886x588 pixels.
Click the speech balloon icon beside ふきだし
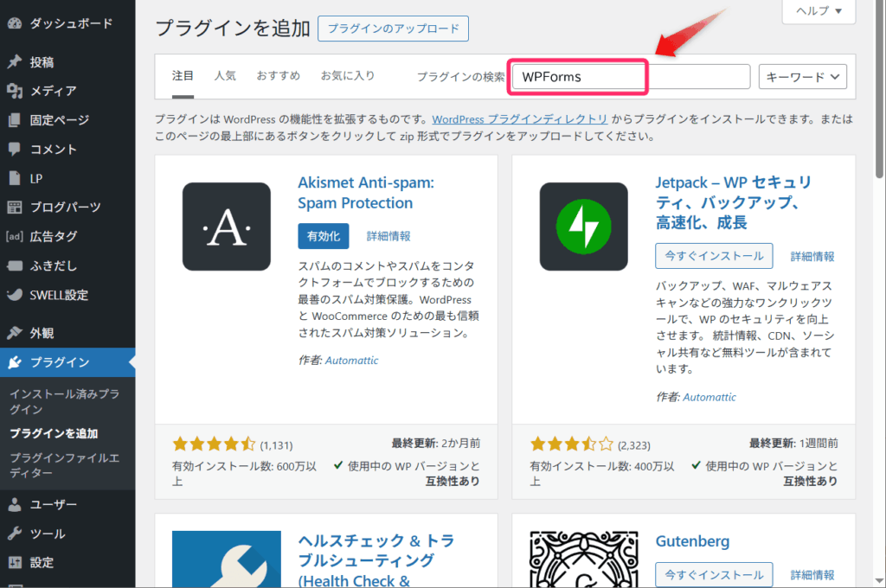[15, 265]
